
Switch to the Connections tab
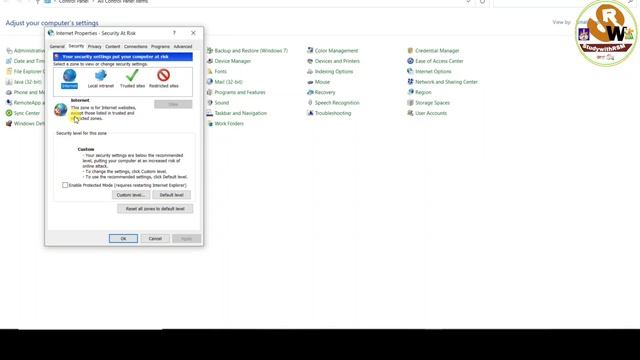136,47
